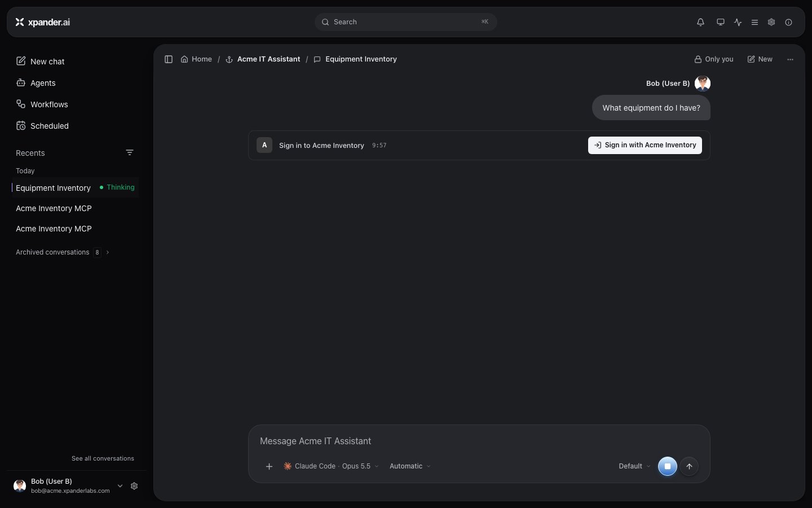Expand the Archived conversations section

coord(63,252)
